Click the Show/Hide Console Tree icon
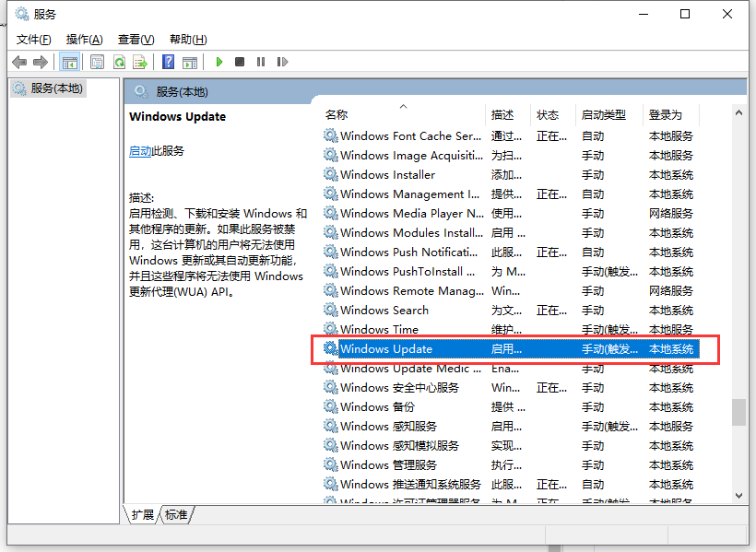Image resolution: width=756 pixels, height=552 pixels. click(x=70, y=61)
